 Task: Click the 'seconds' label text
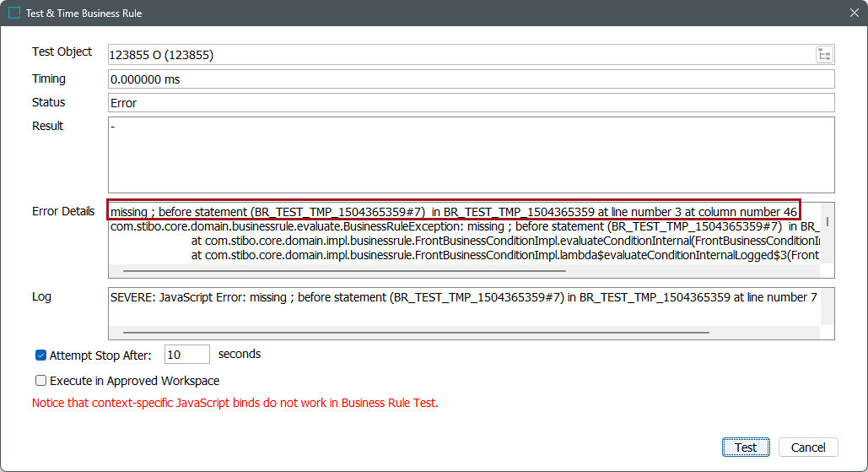[x=240, y=354]
